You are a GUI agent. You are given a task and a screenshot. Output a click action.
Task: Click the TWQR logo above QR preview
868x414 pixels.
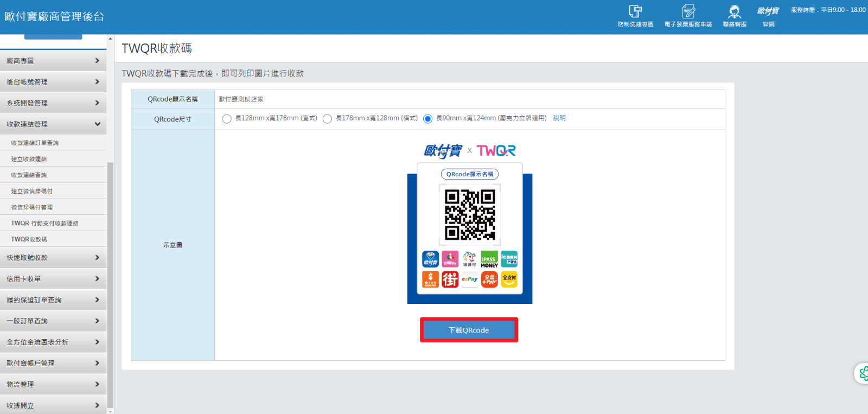(496, 150)
